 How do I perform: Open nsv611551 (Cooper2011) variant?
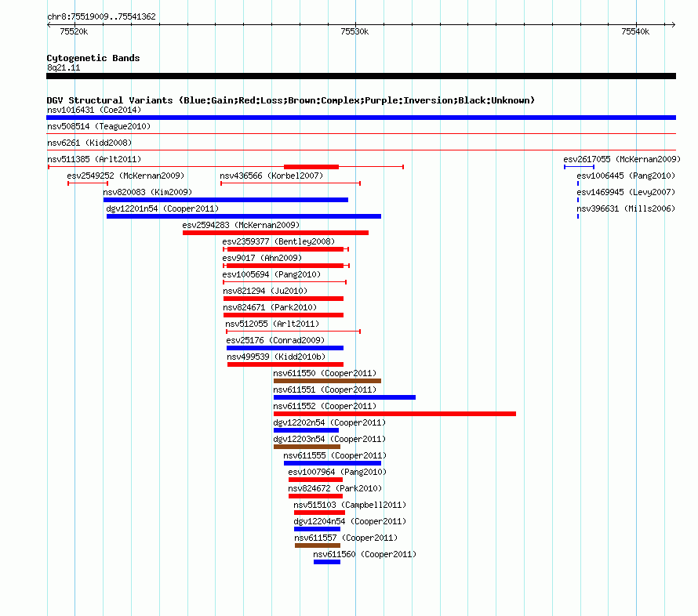325,390
